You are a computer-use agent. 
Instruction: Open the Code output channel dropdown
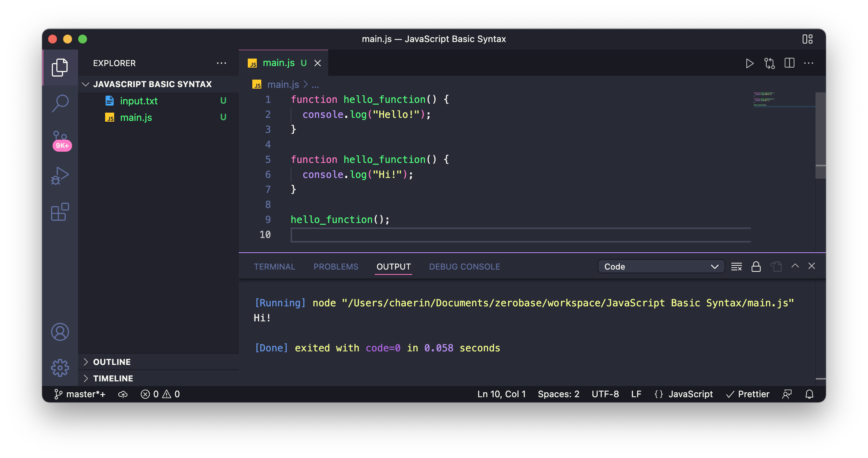(661, 267)
